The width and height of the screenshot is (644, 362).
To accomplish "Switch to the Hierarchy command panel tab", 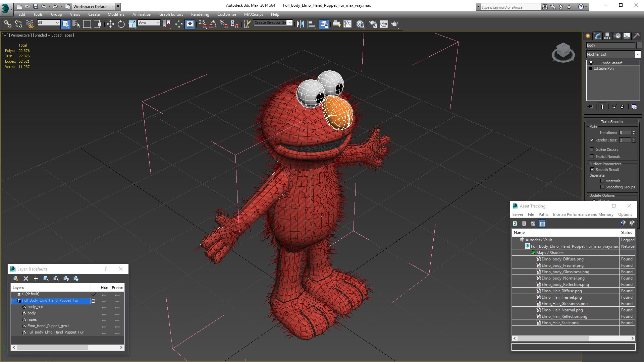I will tap(607, 36).
